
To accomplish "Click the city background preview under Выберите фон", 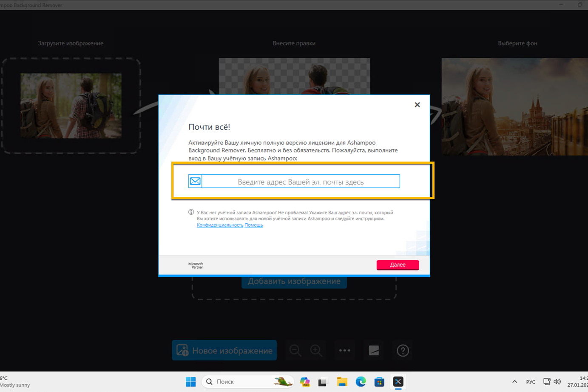I will tap(515, 106).
